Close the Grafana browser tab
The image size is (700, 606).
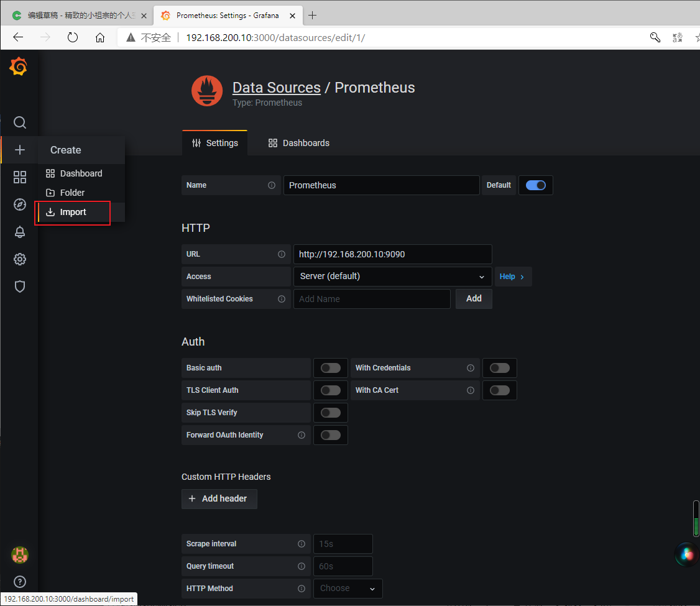point(292,16)
